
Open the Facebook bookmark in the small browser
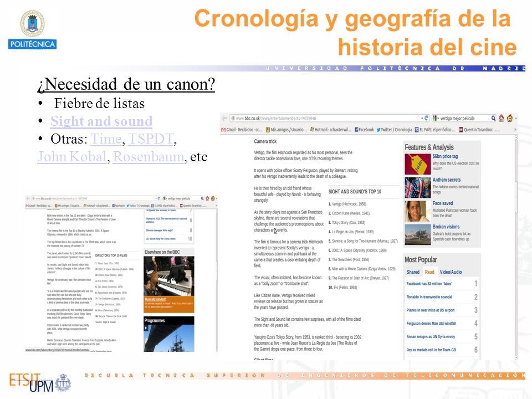coord(120,206)
